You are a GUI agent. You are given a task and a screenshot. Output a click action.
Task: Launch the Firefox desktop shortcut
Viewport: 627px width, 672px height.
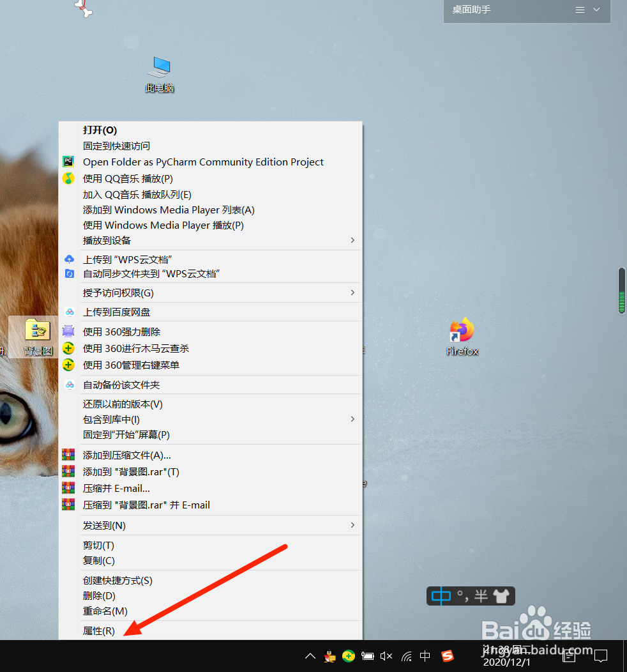click(x=462, y=337)
